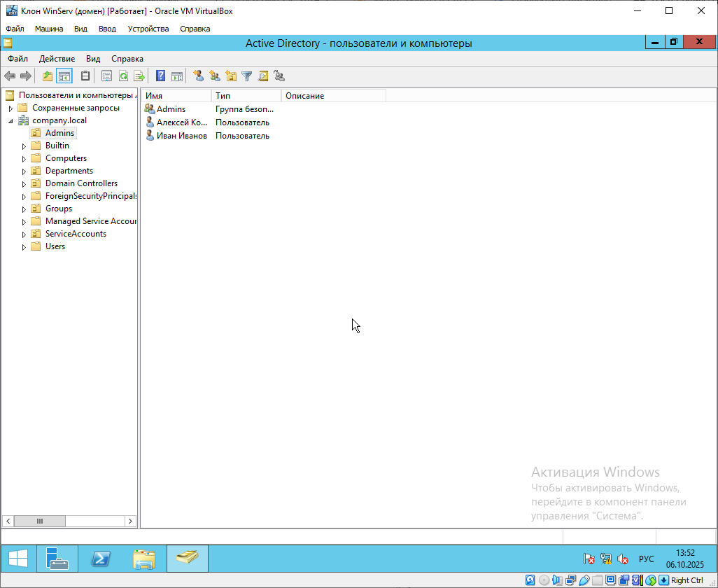718x588 pixels.
Task: Expand the Computers container
Action: pyautogui.click(x=24, y=159)
